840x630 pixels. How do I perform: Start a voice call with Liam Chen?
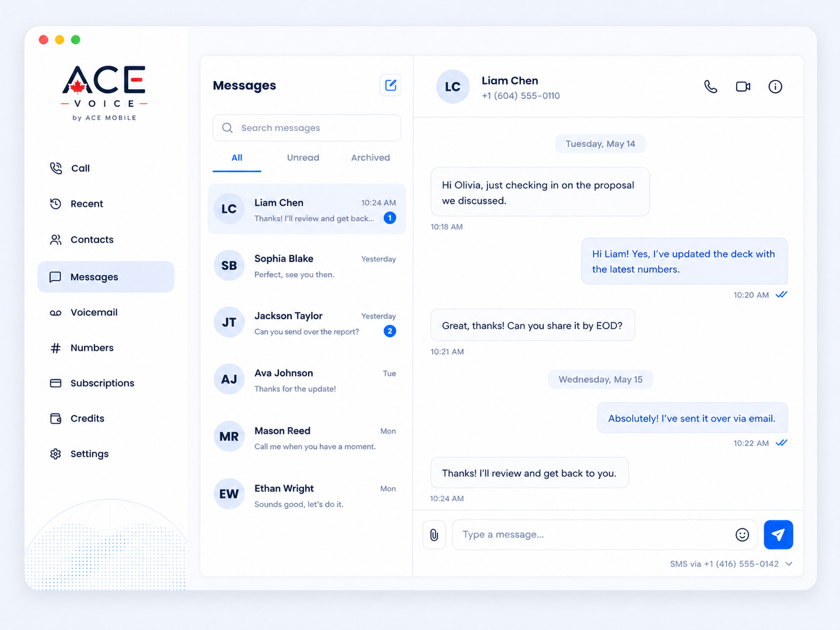(x=711, y=86)
